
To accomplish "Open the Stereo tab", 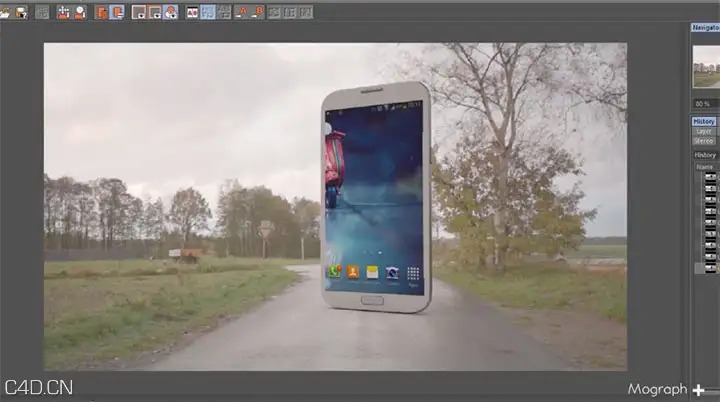I will click(x=704, y=141).
